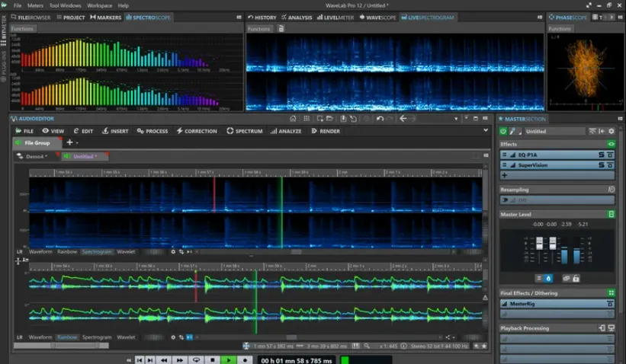
Task: Select the Untitled file tab
Action: [85, 156]
